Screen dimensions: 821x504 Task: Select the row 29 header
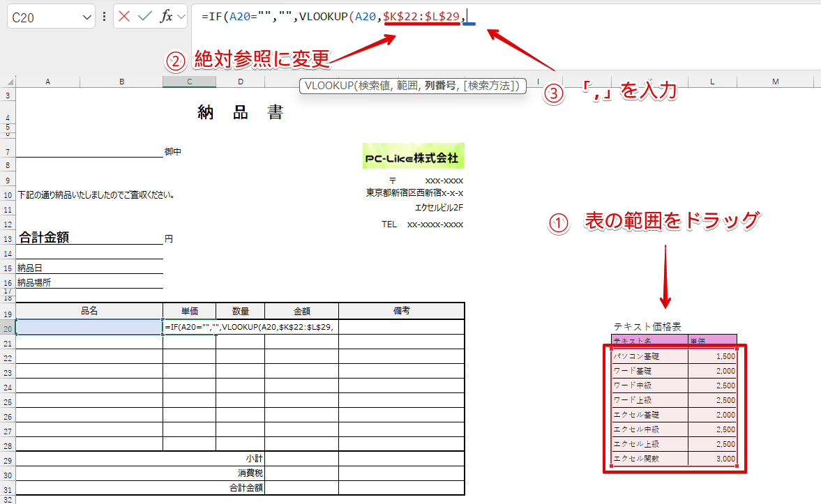pos(8,461)
